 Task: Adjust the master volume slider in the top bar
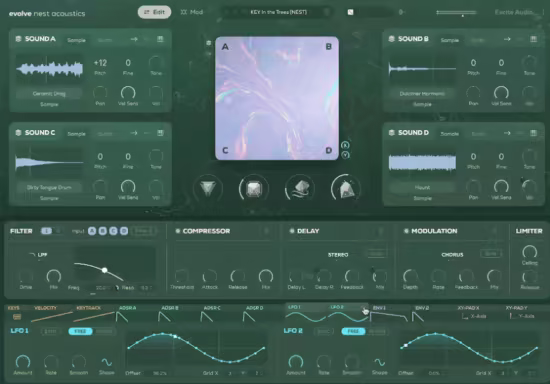[456, 13]
